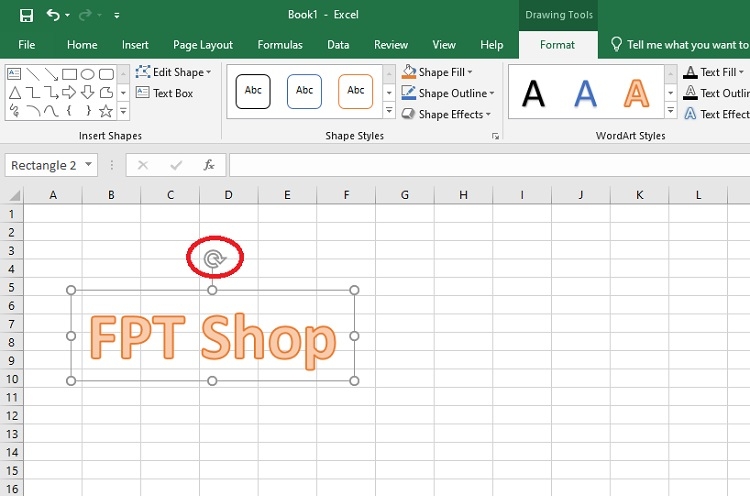Viewport: 750px width, 496px height.
Task: Click into the formula bar
Action: 489,165
